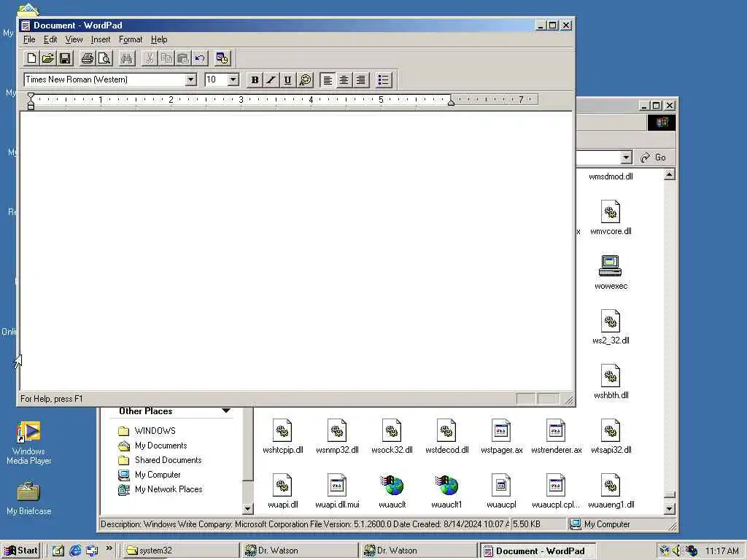Open the Start menu

click(x=20, y=551)
